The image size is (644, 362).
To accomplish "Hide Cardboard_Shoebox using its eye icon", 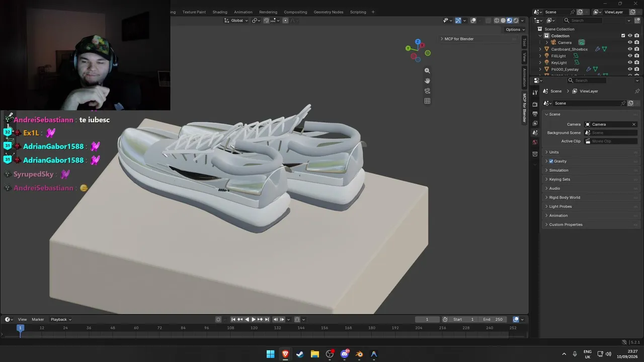I will coord(630,49).
